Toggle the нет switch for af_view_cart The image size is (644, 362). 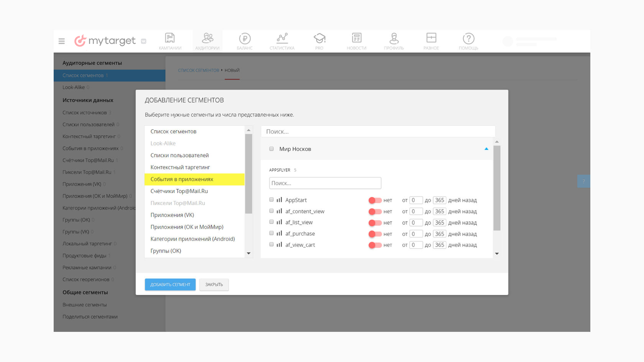coord(375,245)
